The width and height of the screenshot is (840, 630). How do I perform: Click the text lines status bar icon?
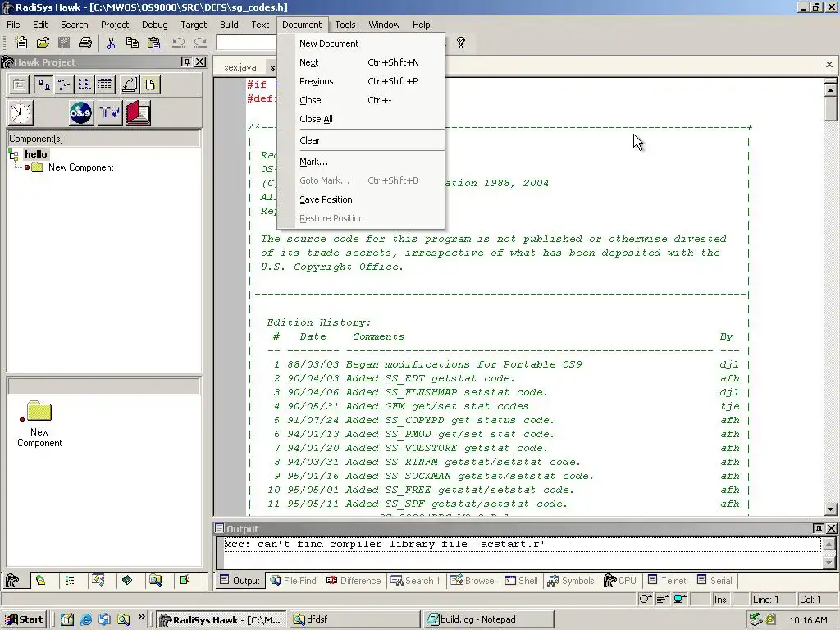663,599
